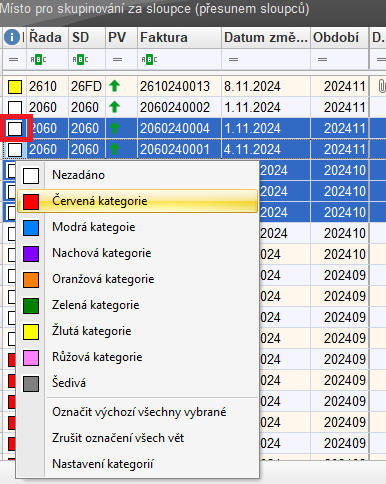Click date cell 4.11.2024
The height and width of the screenshot is (484, 386).
266,149
